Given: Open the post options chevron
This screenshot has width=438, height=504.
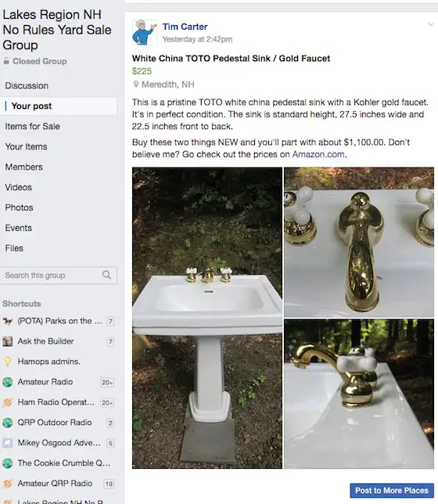Looking at the screenshot, I should click(431, 24).
